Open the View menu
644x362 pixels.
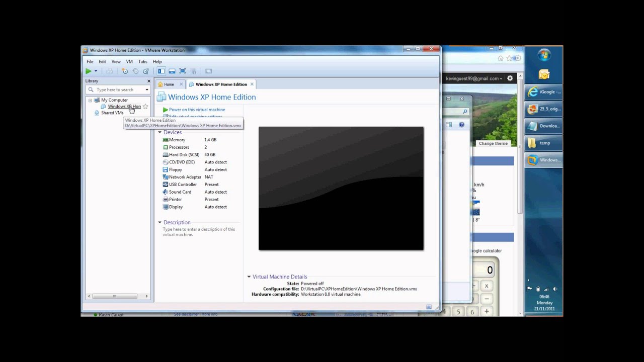(116, 61)
